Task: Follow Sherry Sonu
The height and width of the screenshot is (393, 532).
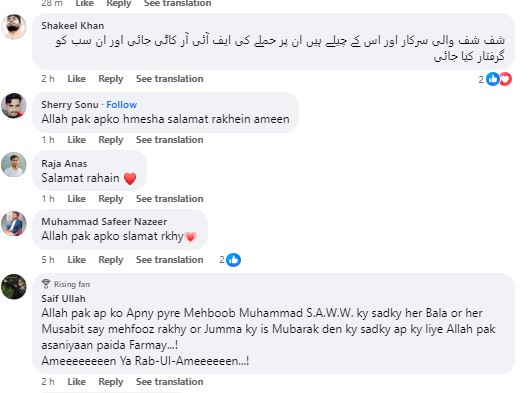Action: click(x=121, y=105)
